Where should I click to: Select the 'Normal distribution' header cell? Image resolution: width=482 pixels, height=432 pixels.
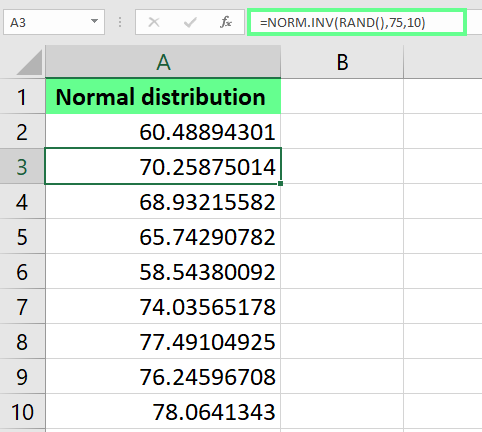(x=163, y=96)
